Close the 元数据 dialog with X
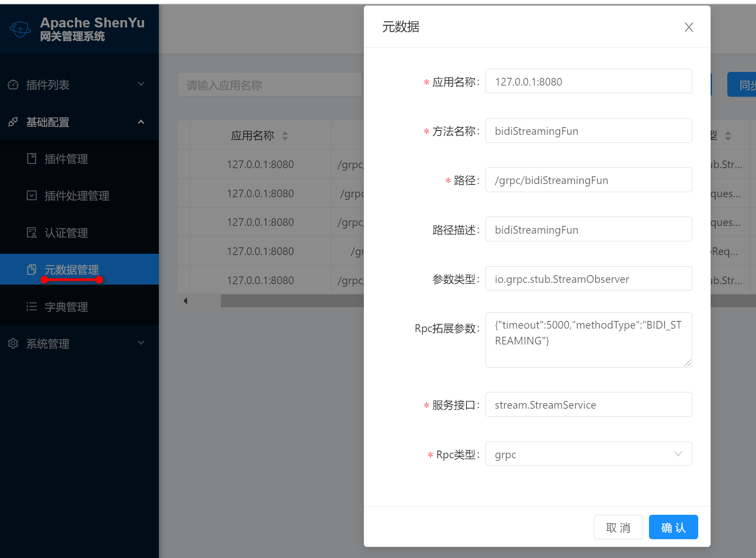The image size is (756, 558). (688, 27)
